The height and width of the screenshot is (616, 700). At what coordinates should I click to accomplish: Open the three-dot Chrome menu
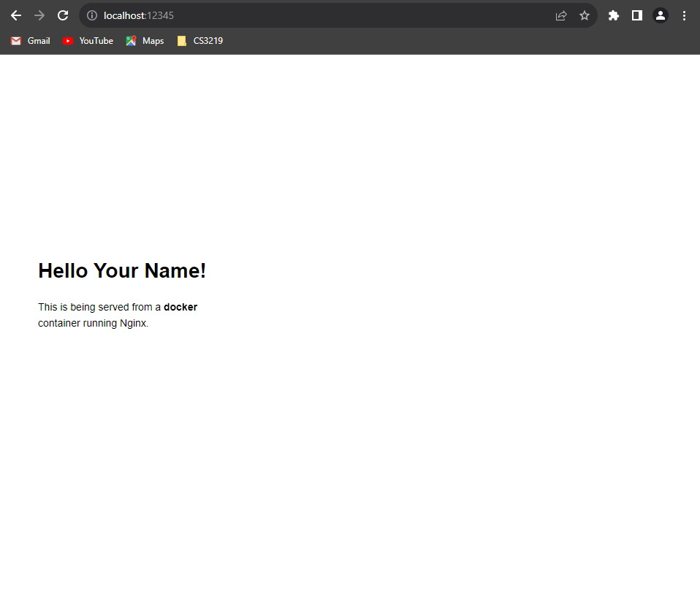[x=684, y=15]
